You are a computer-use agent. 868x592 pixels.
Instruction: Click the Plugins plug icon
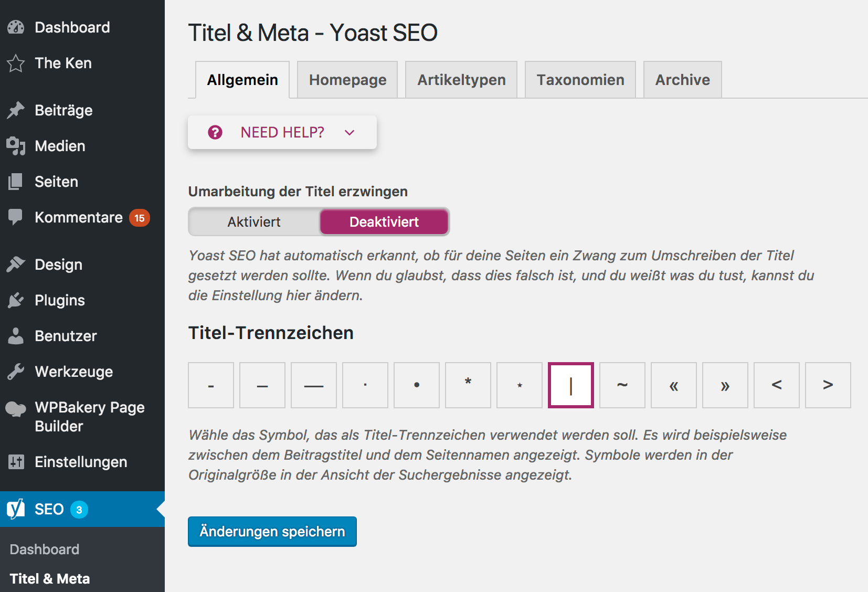point(16,300)
